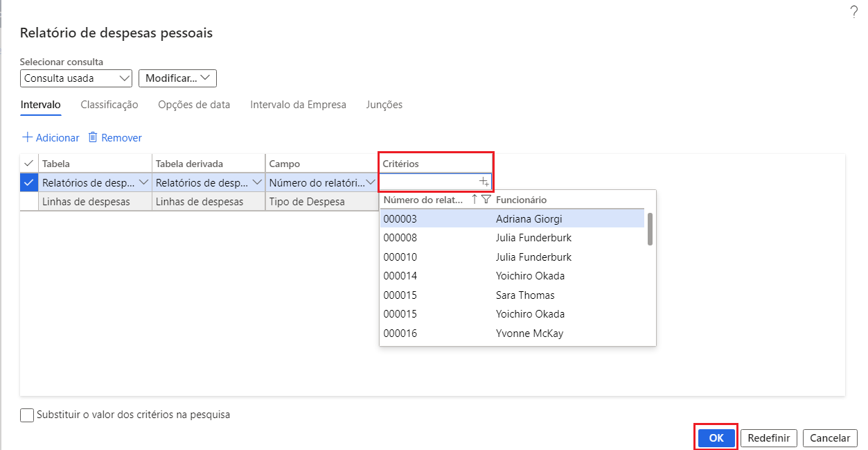Image resolution: width=868 pixels, height=450 pixels.
Task: Select report 000014 in lookup list
Action: pos(513,276)
